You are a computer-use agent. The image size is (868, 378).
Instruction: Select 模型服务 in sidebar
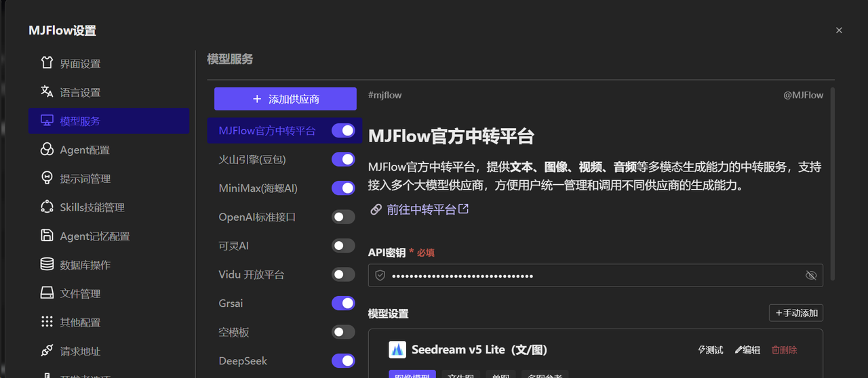coord(108,121)
